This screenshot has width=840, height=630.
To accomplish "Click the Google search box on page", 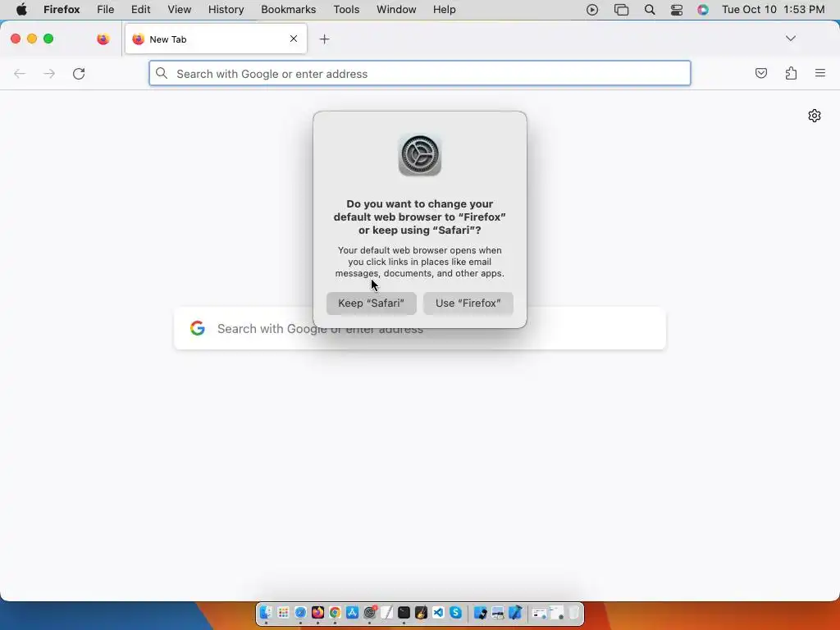I will tap(420, 328).
